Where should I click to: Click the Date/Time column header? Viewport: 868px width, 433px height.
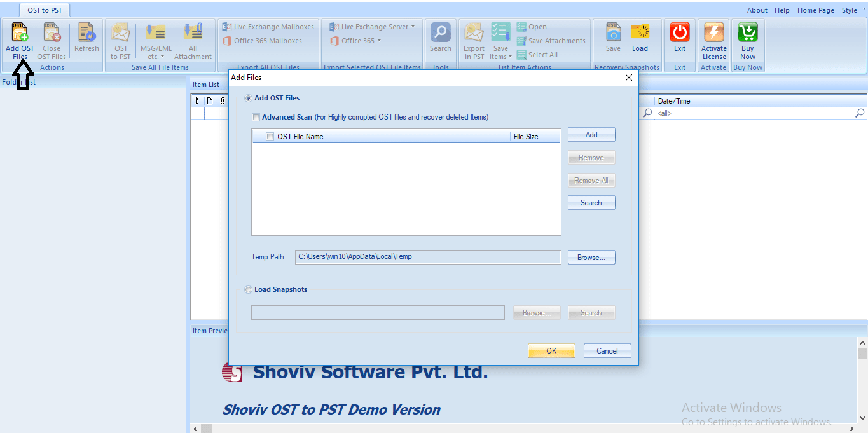pyautogui.click(x=759, y=100)
